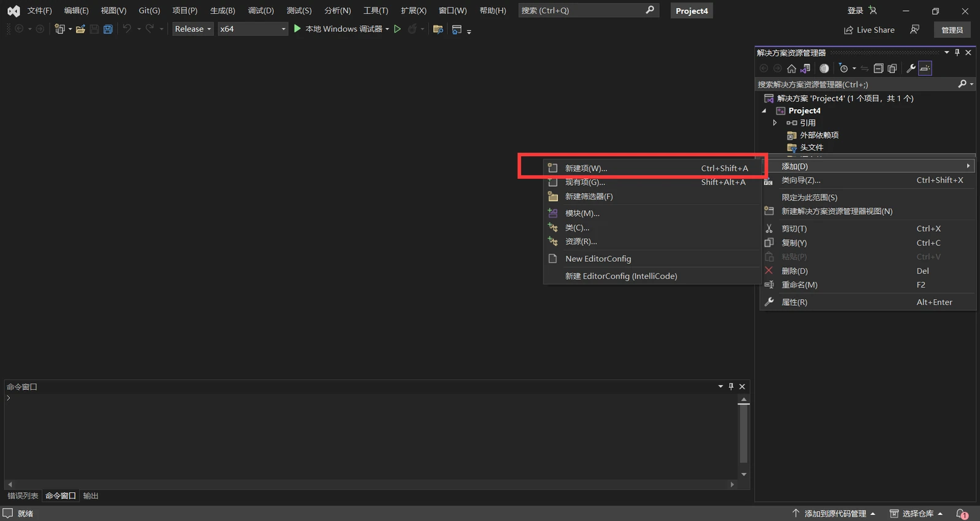Image resolution: width=980 pixels, height=521 pixels.
Task: Open the new project dropdown arrow
Action: coord(70,29)
